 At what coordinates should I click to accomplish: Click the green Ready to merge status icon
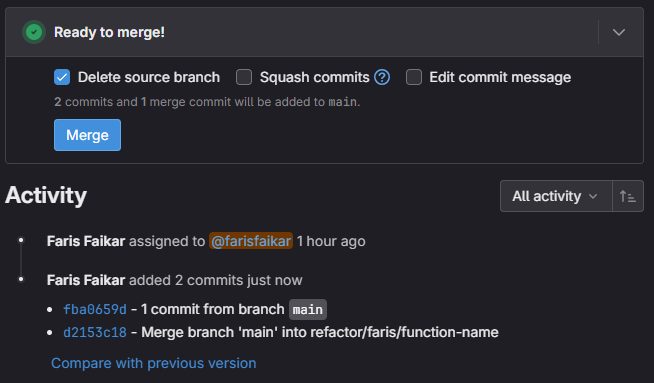(34, 32)
